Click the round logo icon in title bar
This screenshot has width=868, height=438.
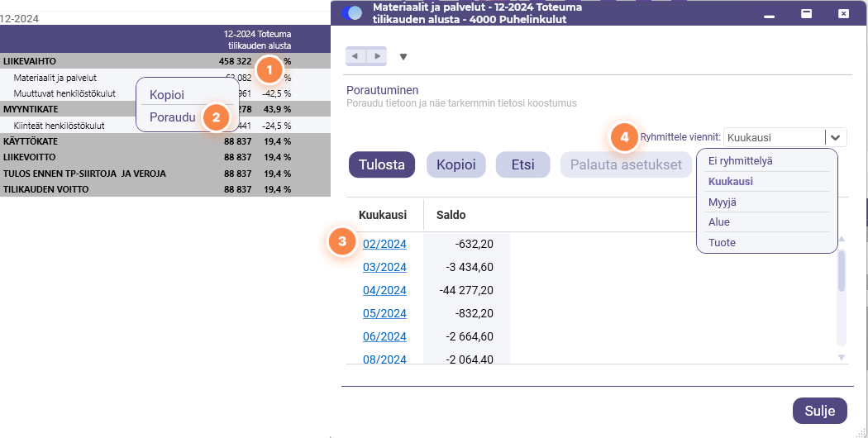tap(351, 12)
